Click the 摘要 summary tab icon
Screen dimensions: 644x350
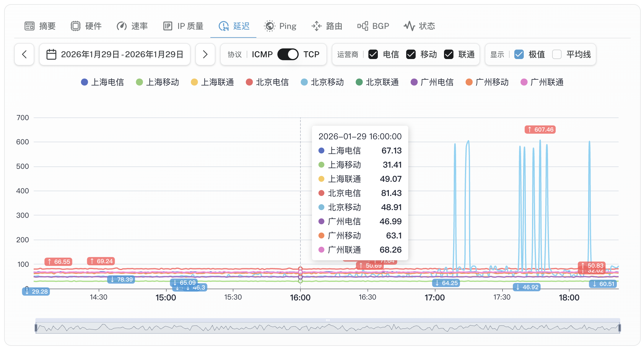point(30,26)
